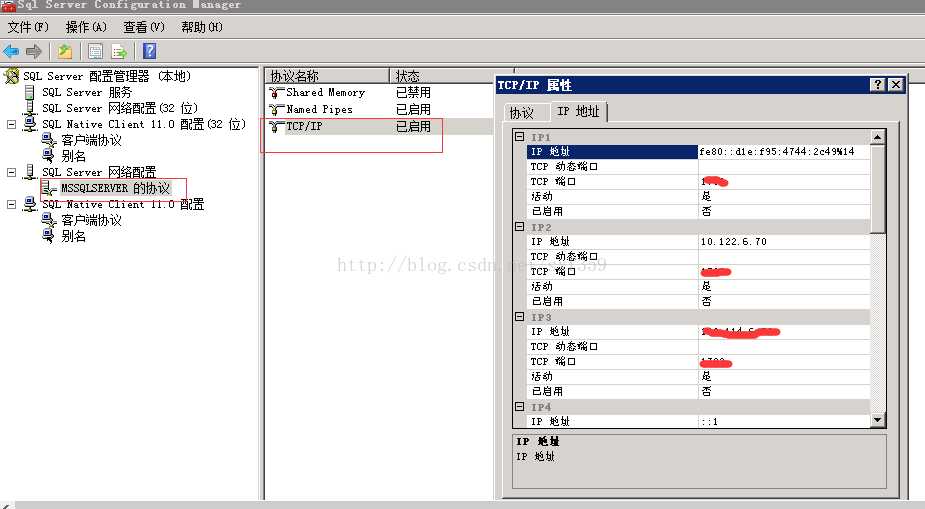Click the Named Pipes protocol icon
The image size is (925, 509).
[x=276, y=110]
